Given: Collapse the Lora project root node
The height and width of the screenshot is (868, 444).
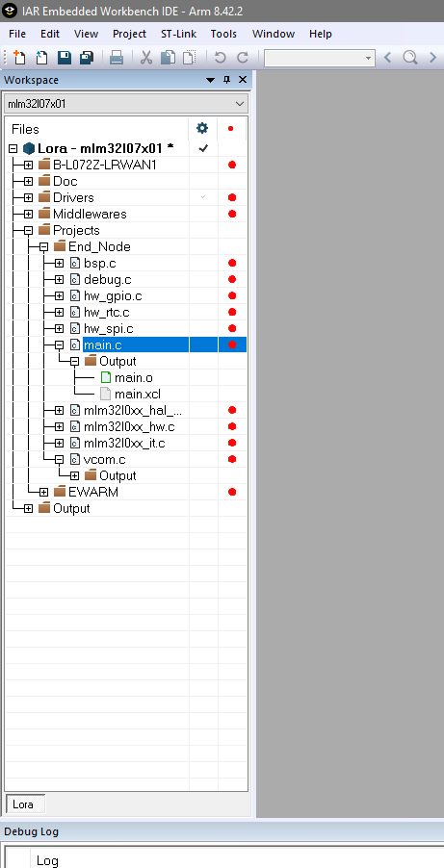Looking at the screenshot, I should point(13,148).
